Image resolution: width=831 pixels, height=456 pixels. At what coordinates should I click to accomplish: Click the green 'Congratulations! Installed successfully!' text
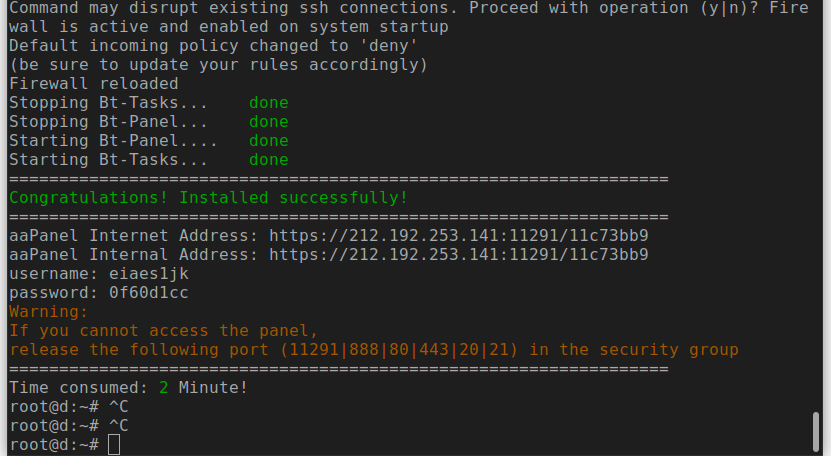tap(208, 198)
